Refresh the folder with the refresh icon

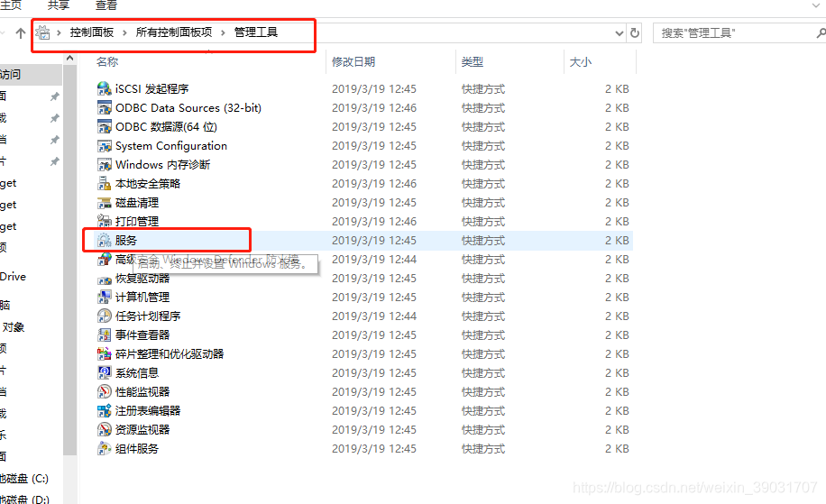[635, 33]
